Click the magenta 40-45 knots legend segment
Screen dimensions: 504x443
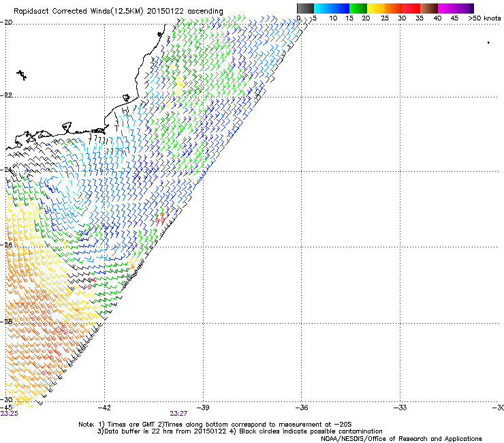(447, 8)
